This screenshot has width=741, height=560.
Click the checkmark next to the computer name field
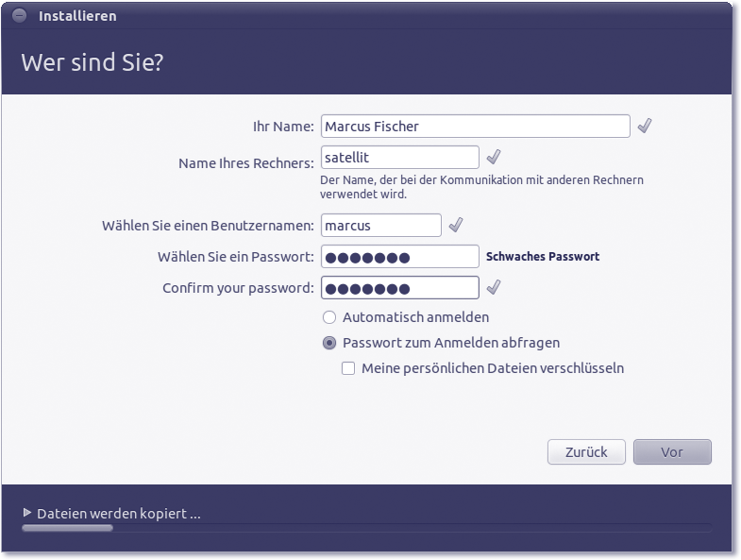coord(493,157)
